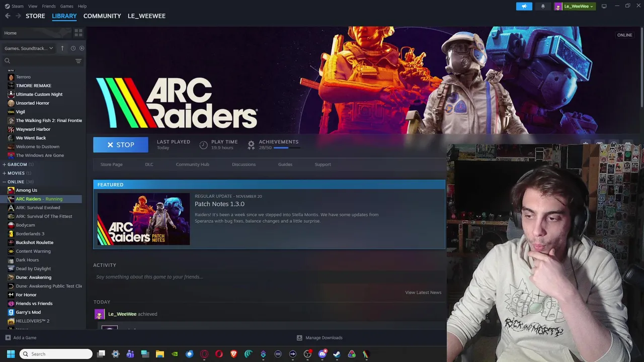Click the play time clock icon

pyautogui.click(x=203, y=145)
